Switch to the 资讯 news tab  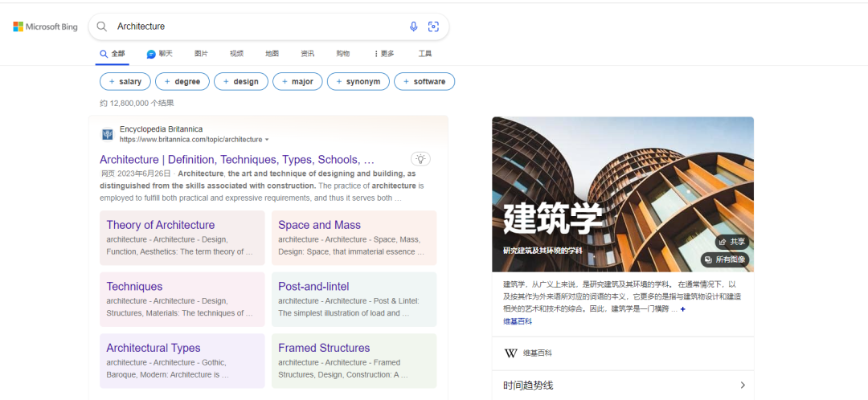click(x=308, y=54)
